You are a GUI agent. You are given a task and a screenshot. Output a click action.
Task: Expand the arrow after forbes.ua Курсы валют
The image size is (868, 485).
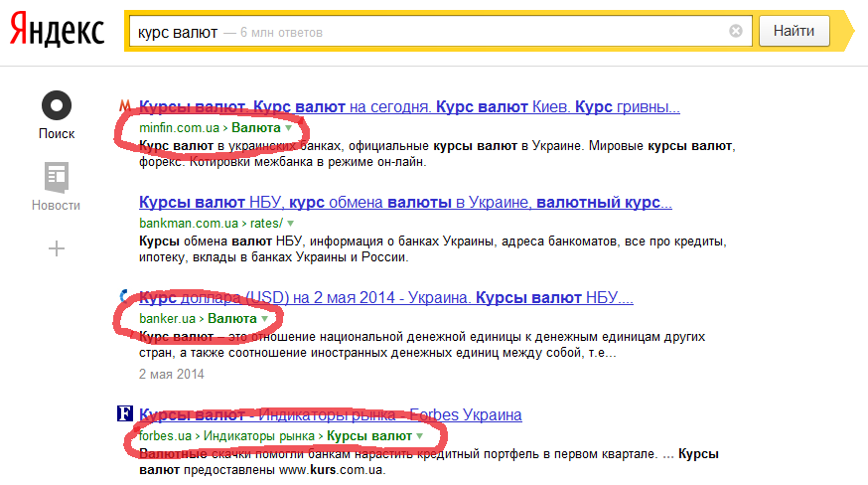click(x=419, y=436)
